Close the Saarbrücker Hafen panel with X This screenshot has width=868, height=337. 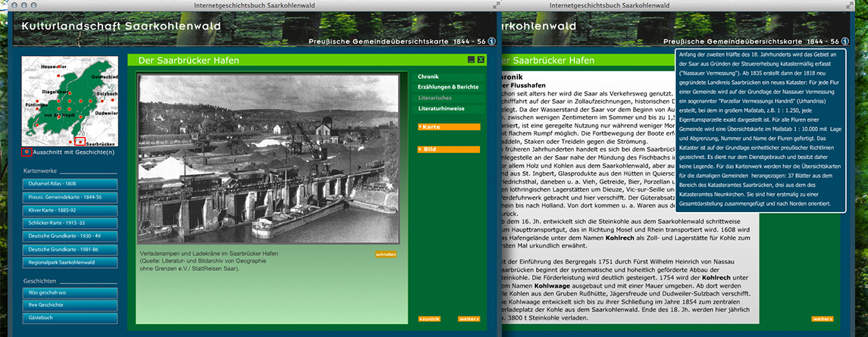pos(481,59)
